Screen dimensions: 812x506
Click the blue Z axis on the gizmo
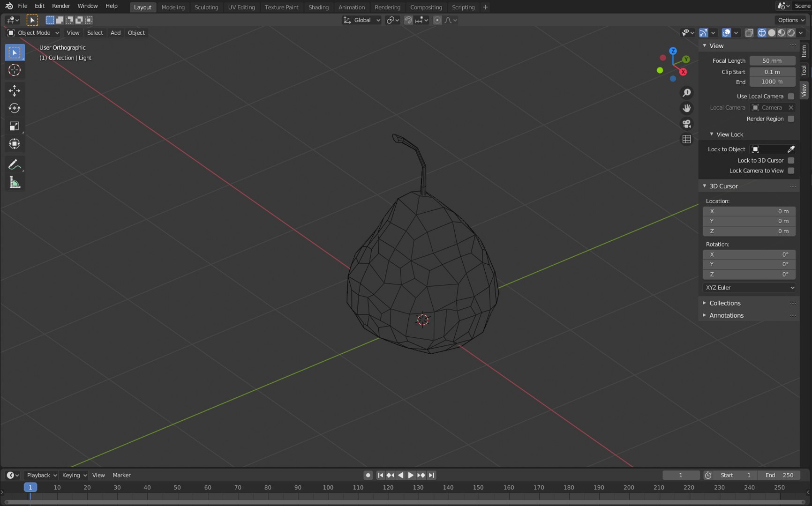(673, 51)
